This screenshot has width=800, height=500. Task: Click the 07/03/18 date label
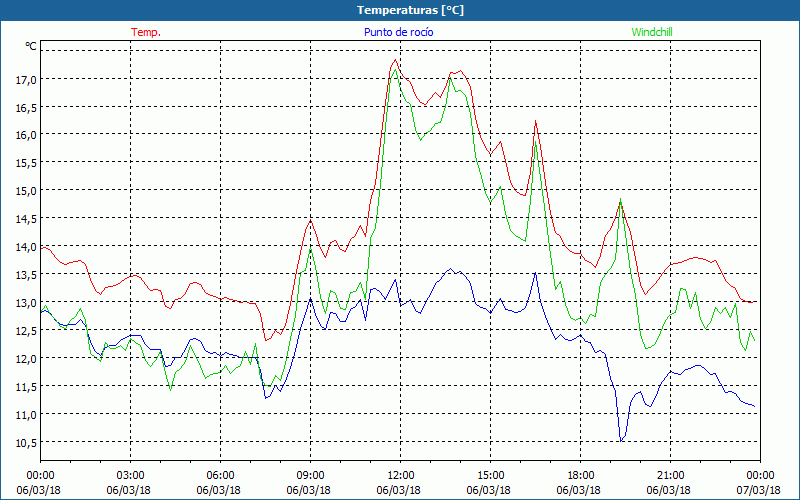click(x=760, y=490)
